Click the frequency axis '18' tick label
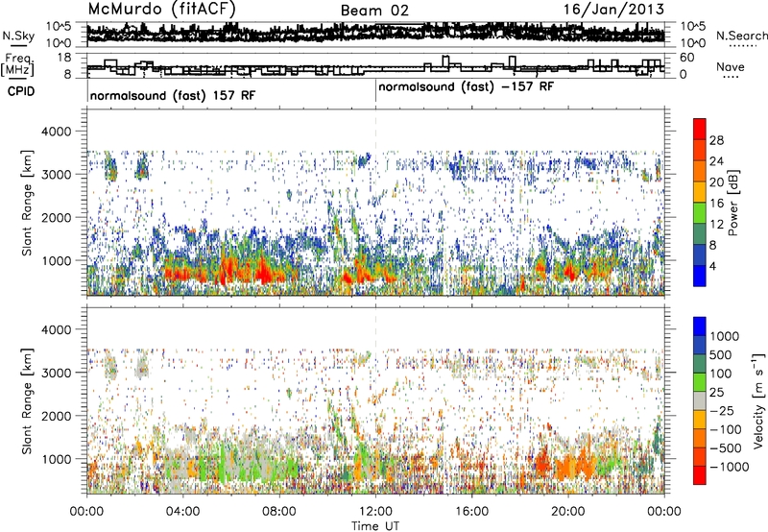 (x=63, y=58)
